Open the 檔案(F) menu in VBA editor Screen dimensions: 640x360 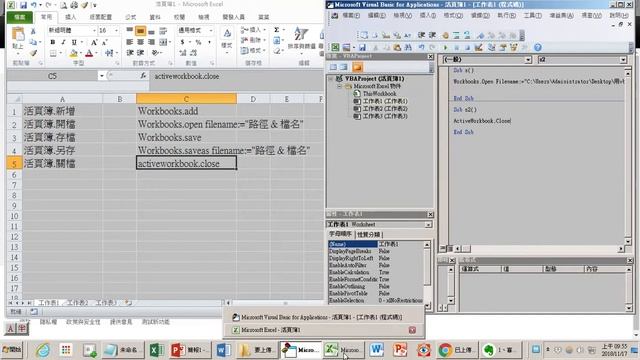[x=351, y=16]
